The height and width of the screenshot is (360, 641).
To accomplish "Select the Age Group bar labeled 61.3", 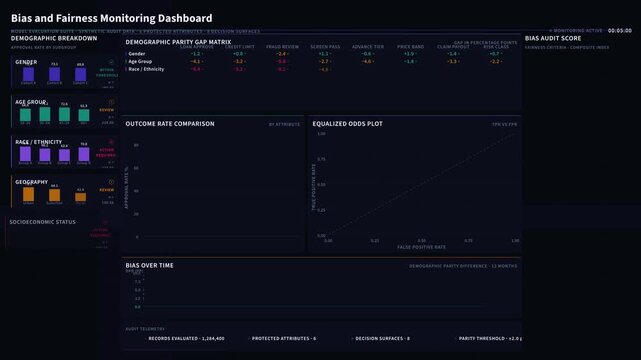I will [84, 115].
